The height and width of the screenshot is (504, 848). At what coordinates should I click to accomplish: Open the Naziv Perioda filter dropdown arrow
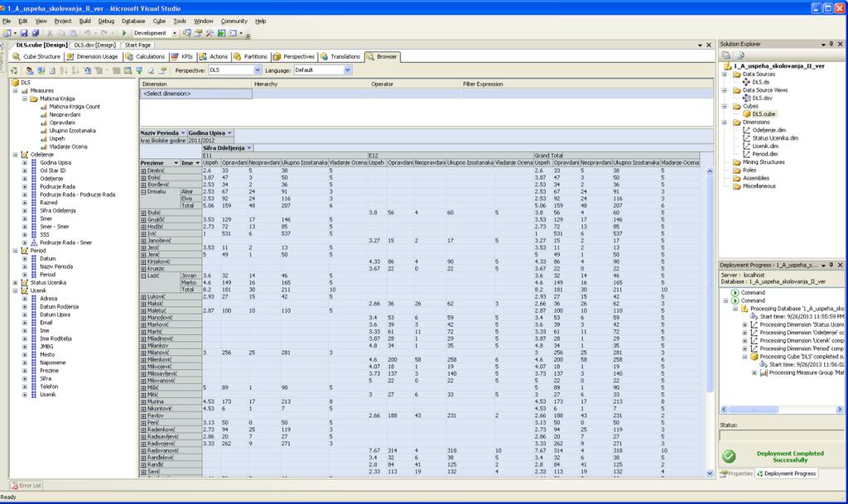click(183, 133)
